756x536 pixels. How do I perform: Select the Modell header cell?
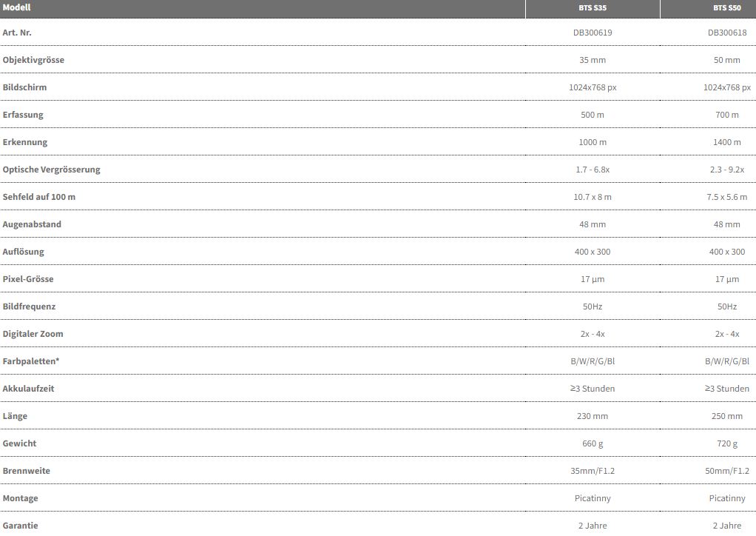17,7
